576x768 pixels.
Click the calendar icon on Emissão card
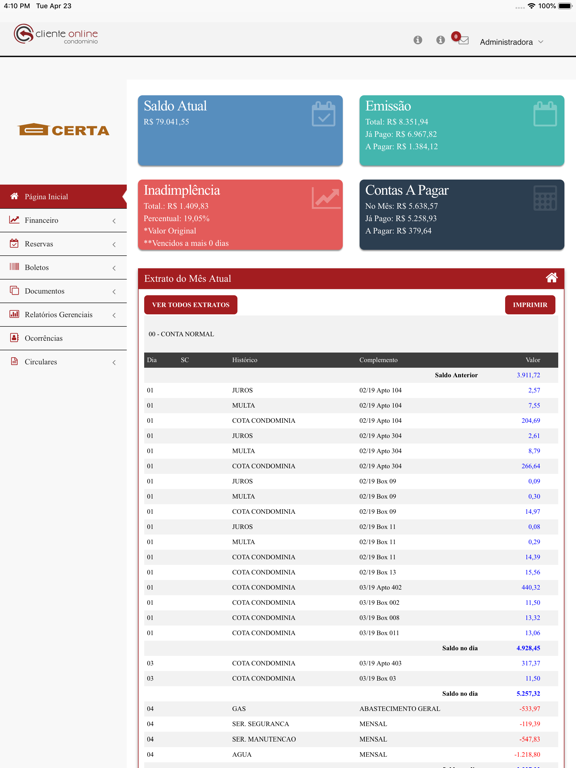tap(545, 114)
